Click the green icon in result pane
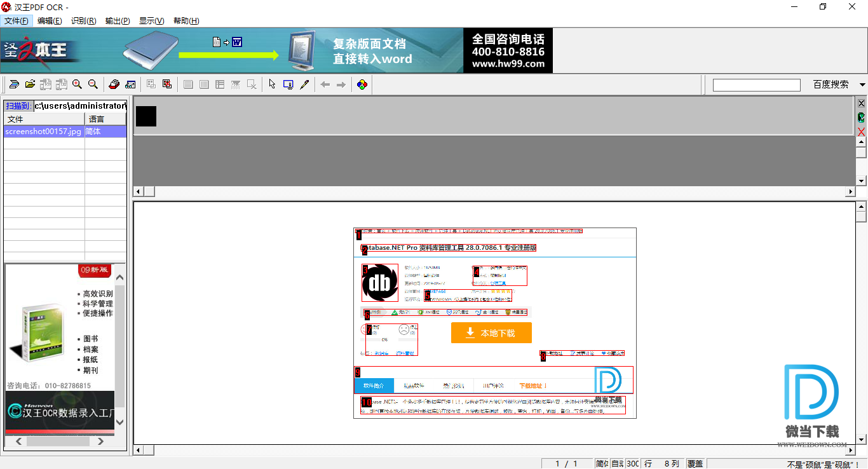868x469 pixels. click(862, 118)
